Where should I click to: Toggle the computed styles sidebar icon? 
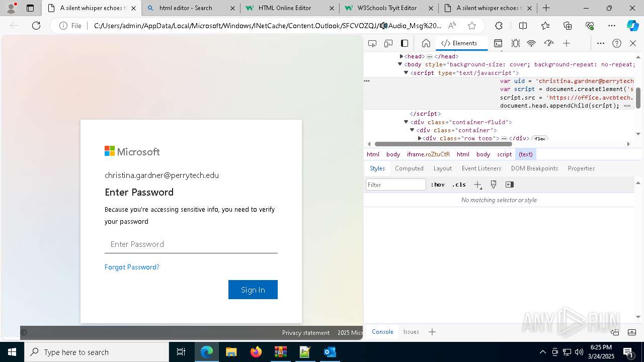click(510, 185)
